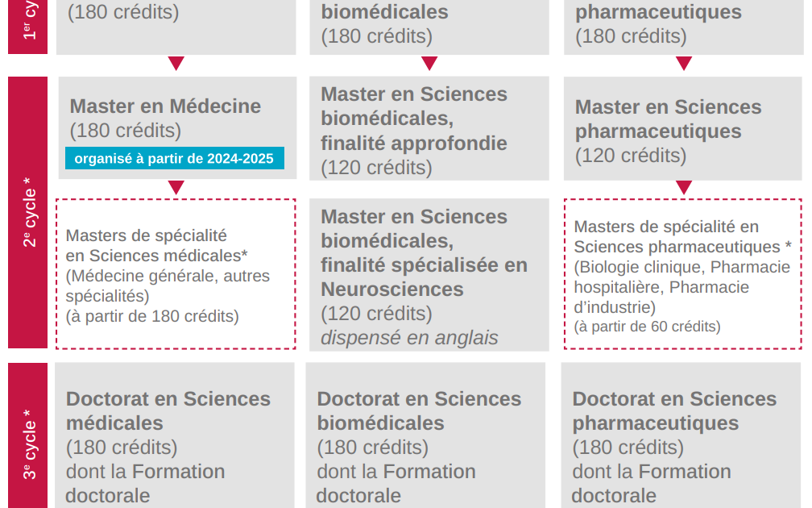Select the Neurosciences specialised master box
This screenshot has height=508, width=812.
click(x=429, y=275)
